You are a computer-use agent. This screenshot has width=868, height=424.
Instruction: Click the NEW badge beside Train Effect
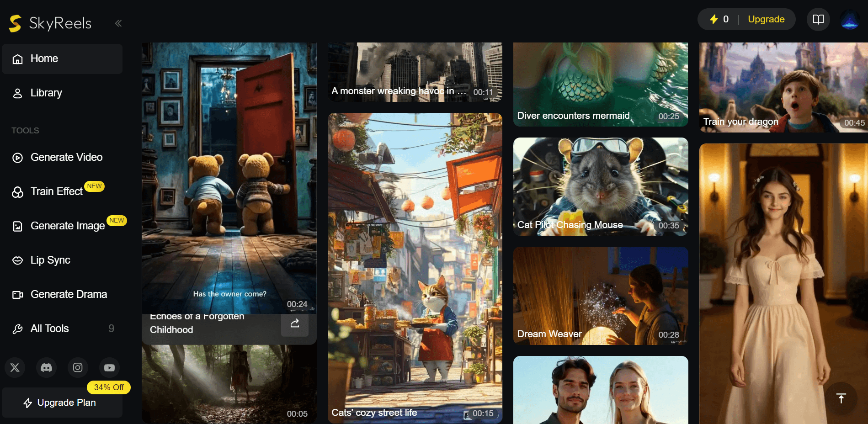point(95,186)
